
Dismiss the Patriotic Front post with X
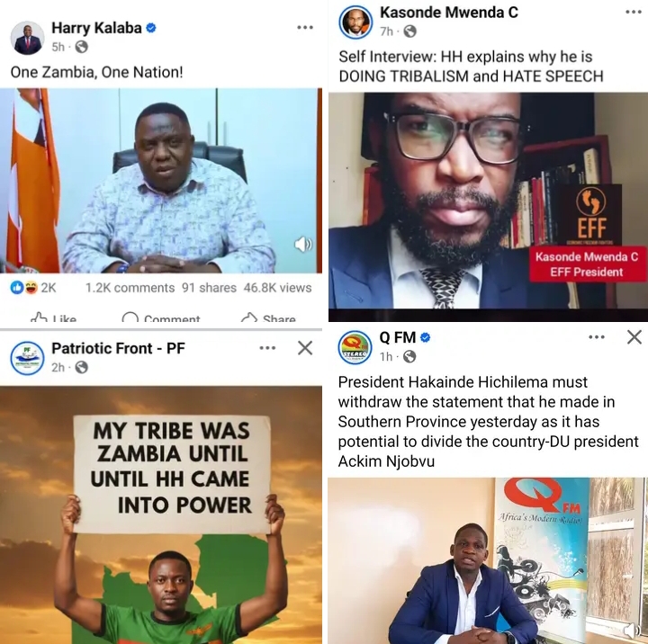(305, 348)
